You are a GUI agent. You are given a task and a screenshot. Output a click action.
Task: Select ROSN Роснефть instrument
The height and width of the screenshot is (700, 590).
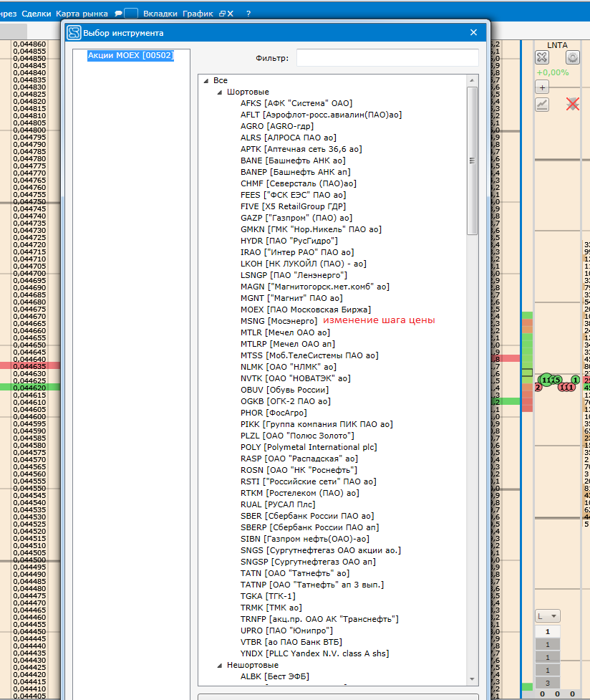299,470
